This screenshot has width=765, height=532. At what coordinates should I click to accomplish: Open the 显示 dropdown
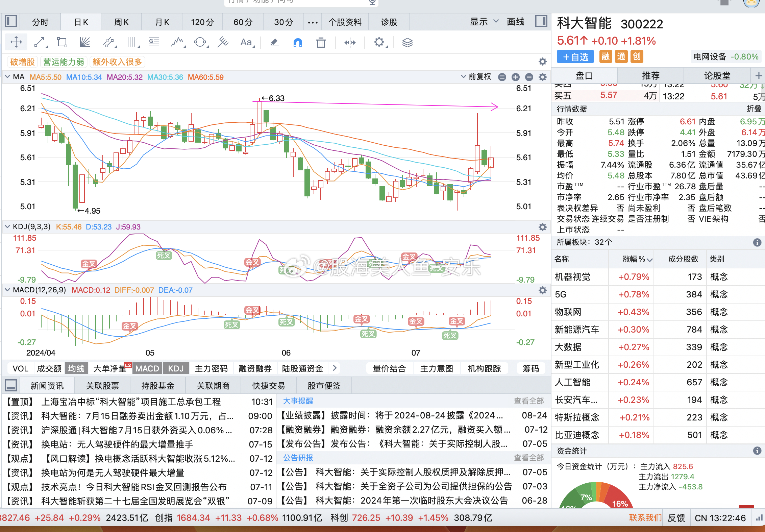pos(484,22)
